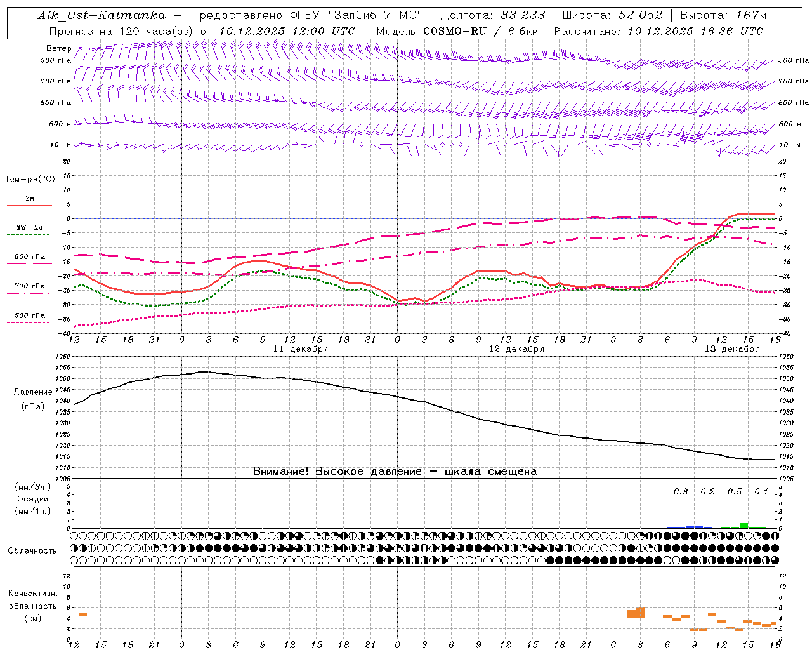Viewport: 812px width, 650px height.
Task: Click the 500 гПа temperature legend entry
Action: point(29,317)
